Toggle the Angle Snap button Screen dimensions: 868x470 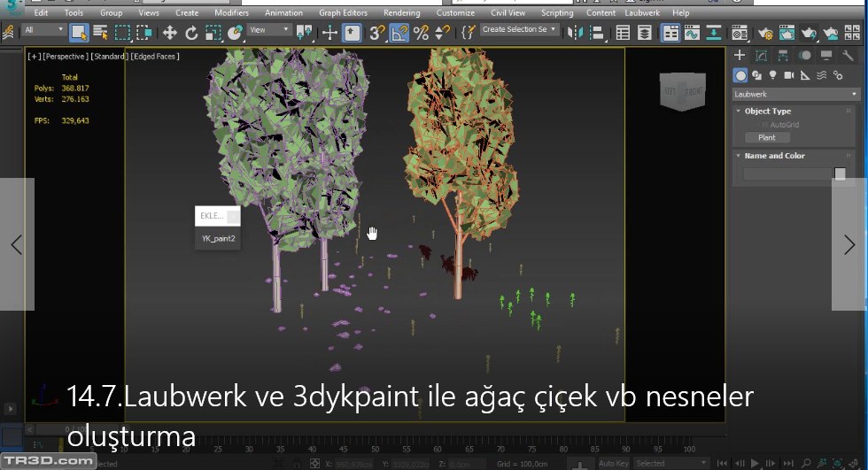399,33
